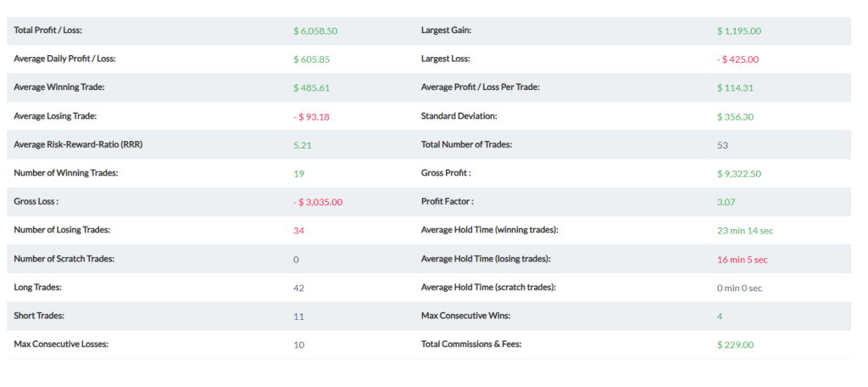
Task: Select the Number of Winning Trades label
Action: tap(66, 172)
